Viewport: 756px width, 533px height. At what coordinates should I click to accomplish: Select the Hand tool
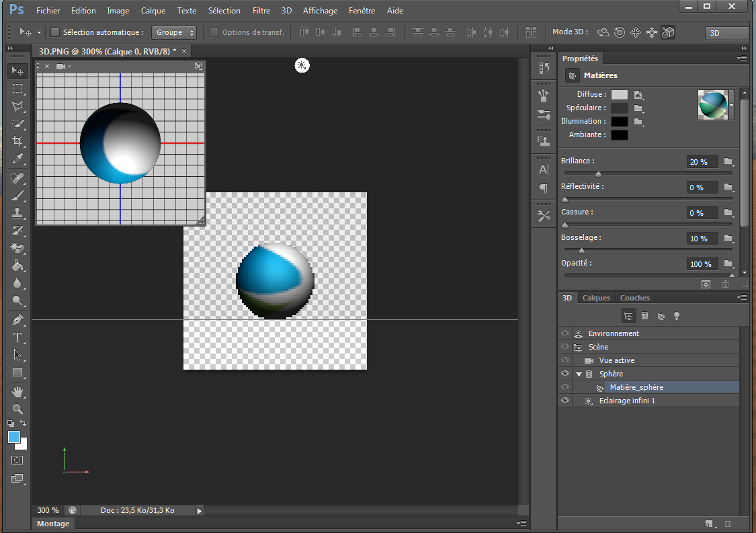pos(18,391)
